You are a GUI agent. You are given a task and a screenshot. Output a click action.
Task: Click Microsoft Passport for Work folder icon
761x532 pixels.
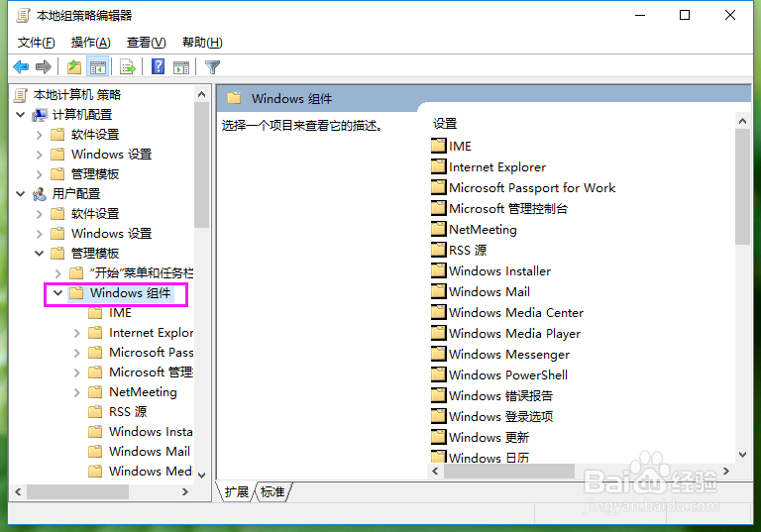(x=438, y=187)
